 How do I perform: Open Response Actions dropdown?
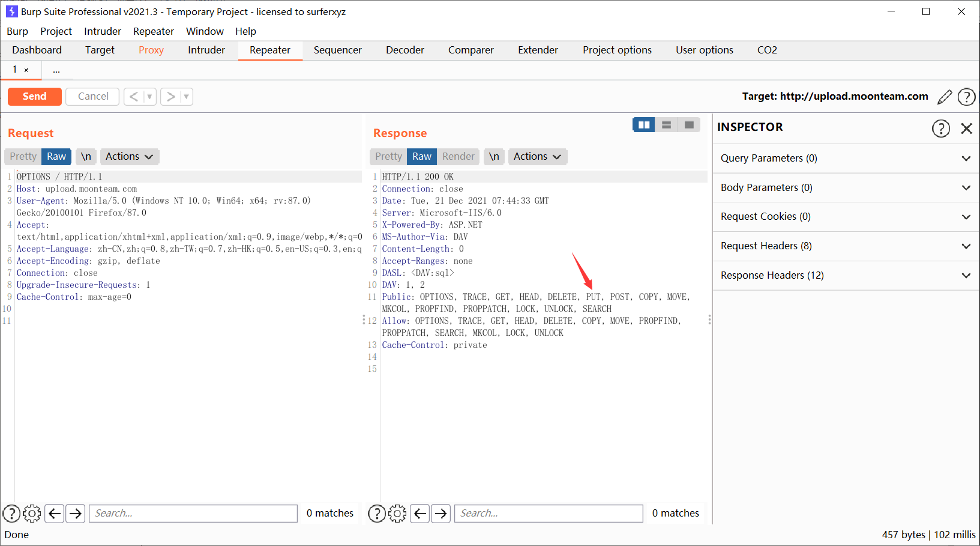click(537, 156)
